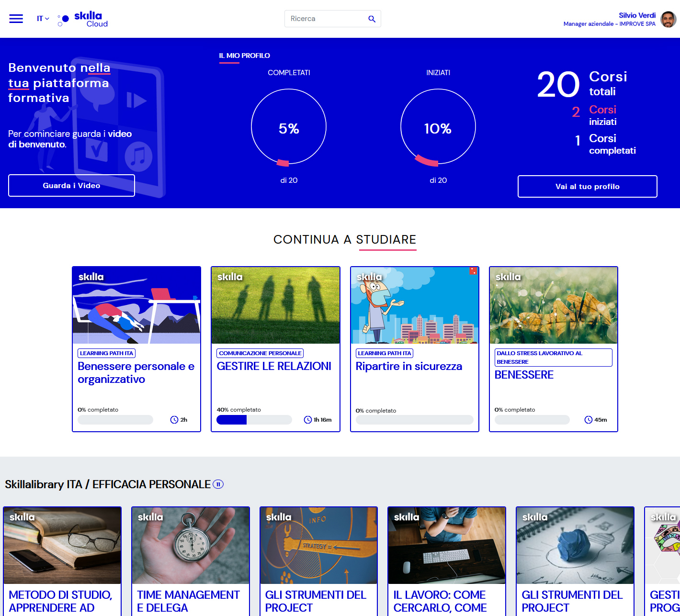Pause the Efficacia Personale carousel

click(218, 484)
